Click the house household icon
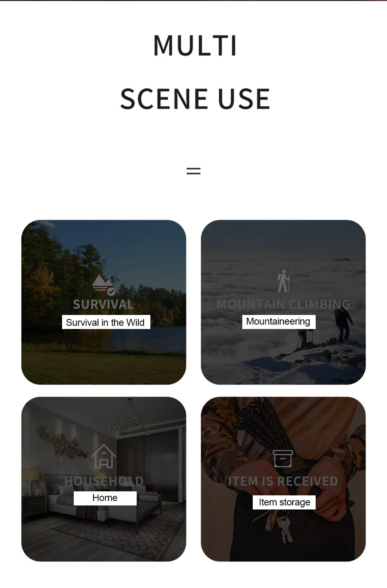The height and width of the screenshot is (588, 387). point(104,456)
